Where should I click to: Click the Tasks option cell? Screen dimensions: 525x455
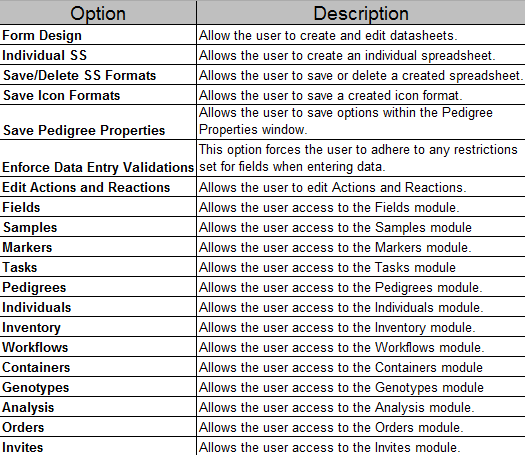click(x=98, y=267)
